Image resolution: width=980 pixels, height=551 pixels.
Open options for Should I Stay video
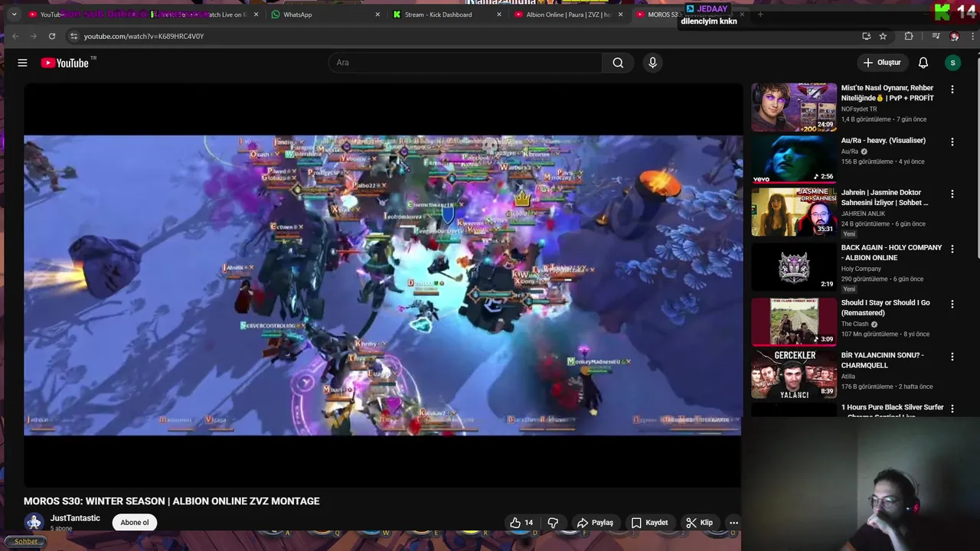(x=952, y=304)
